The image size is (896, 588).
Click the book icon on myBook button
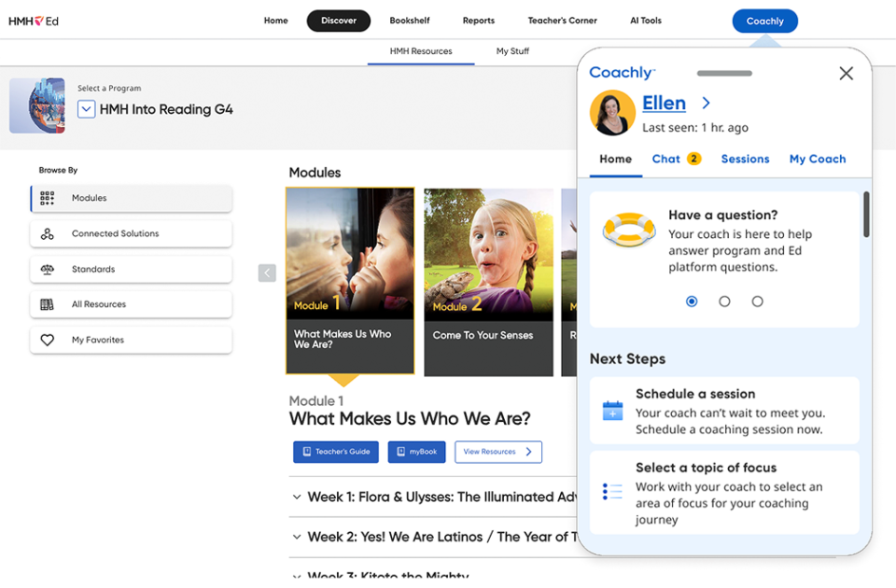(401, 452)
